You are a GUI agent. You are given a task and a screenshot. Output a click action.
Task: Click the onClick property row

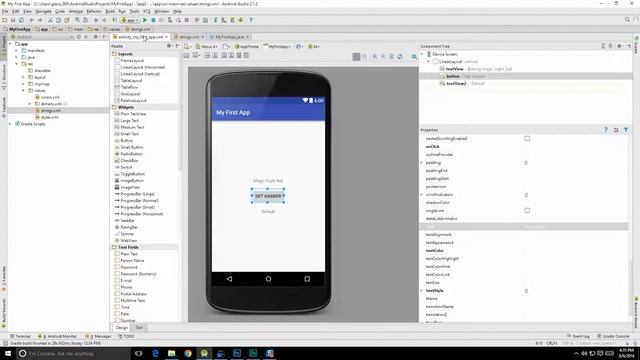click(524, 147)
